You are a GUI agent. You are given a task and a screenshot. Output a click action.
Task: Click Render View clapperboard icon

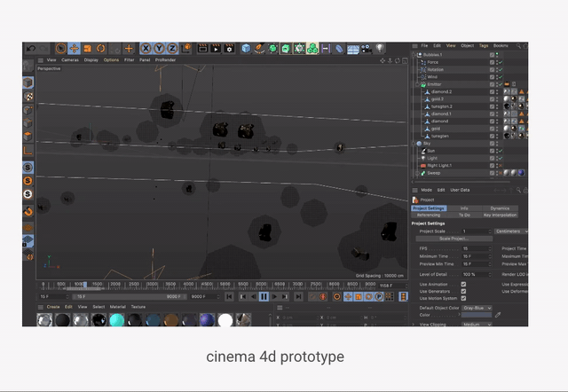click(x=202, y=48)
